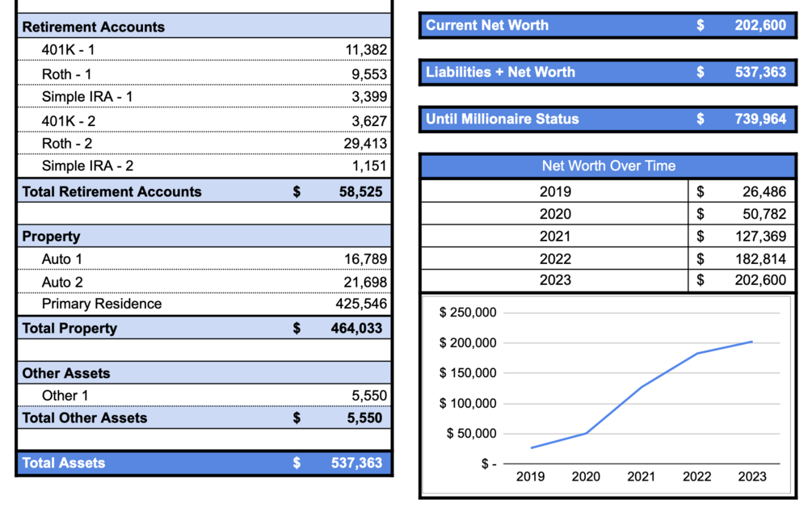The image size is (812, 516).
Task: Select the Simple IRA - 2 label
Action: point(87,166)
